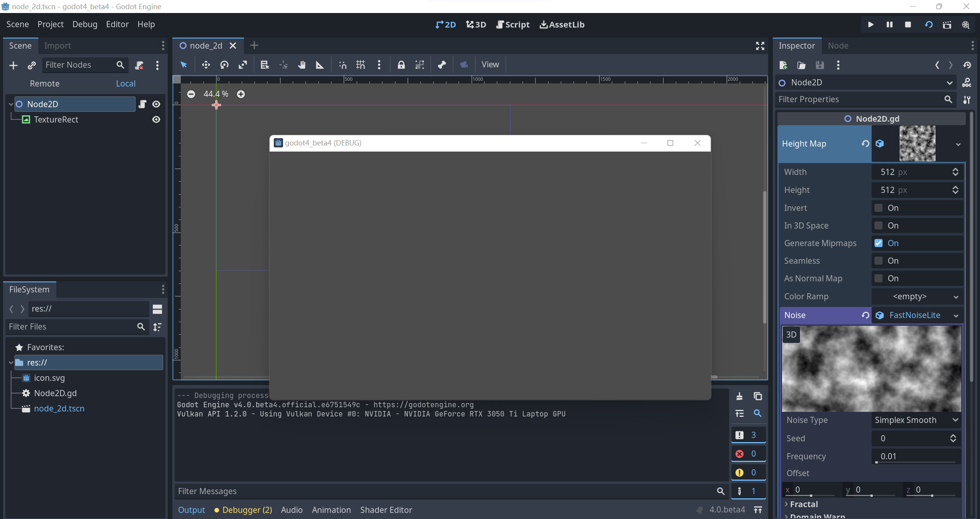980x519 pixels.
Task: Enable the Seamless checkbox
Action: [879, 261]
